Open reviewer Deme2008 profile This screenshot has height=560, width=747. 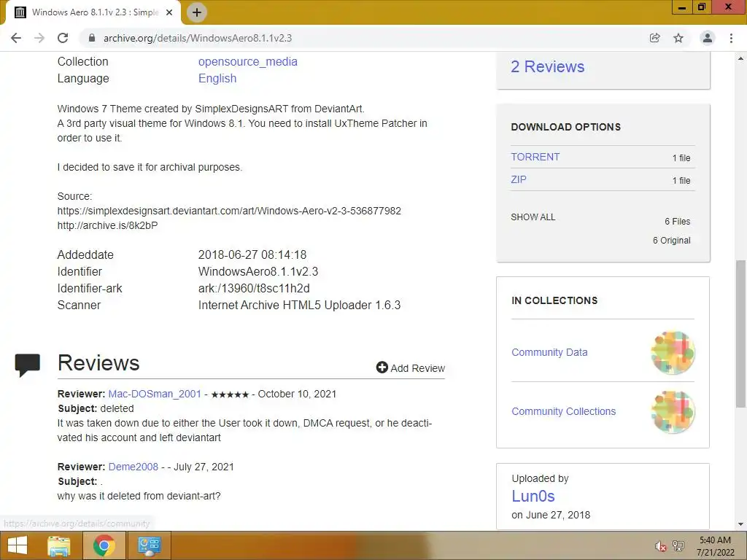133,467
